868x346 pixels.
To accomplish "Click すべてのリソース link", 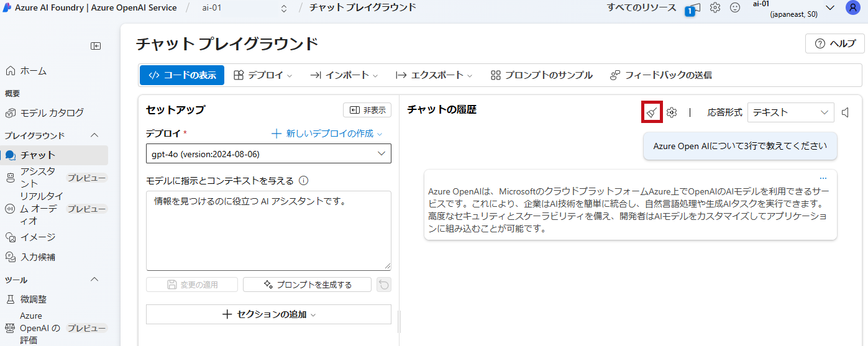I will click(641, 8).
